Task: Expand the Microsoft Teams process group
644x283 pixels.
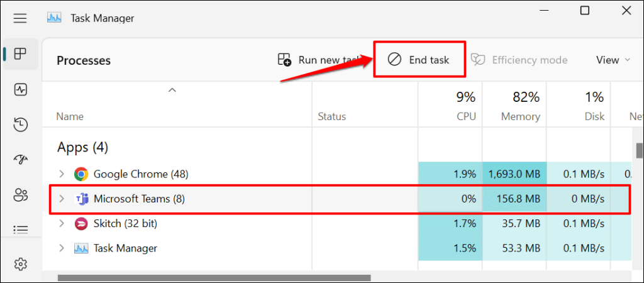Action: tap(61, 199)
